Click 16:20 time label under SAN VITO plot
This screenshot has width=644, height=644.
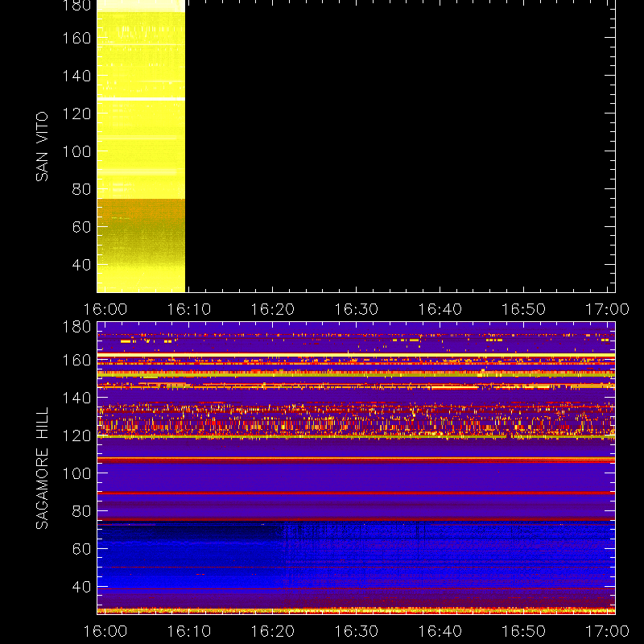pyautogui.click(x=273, y=309)
